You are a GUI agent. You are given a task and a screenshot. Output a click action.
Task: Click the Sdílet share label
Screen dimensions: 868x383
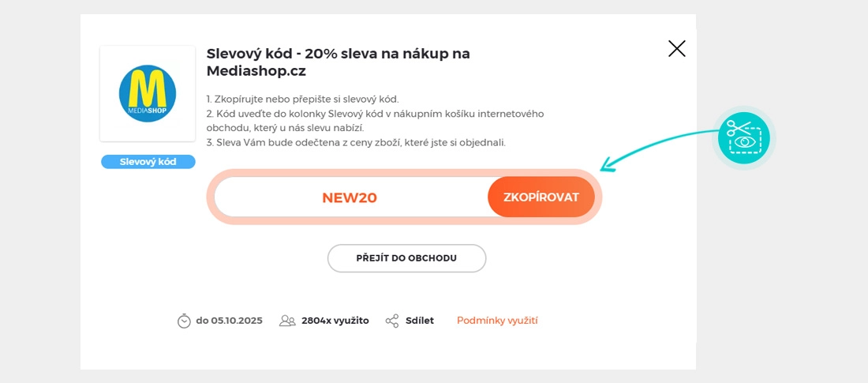pyautogui.click(x=420, y=321)
